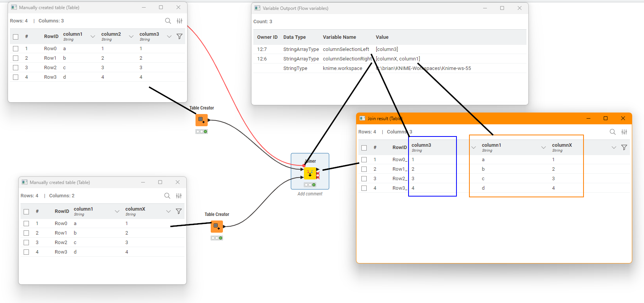Click the Data Type column header
644x303 pixels.
click(294, 37)
